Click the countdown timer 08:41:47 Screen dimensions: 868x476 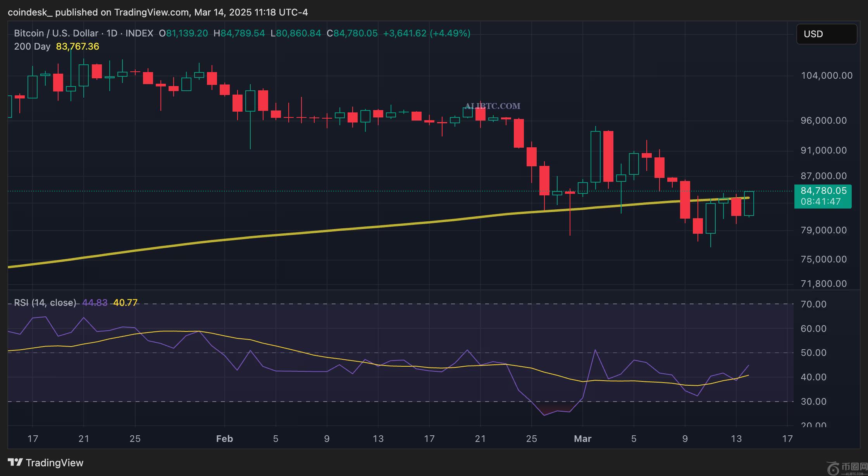820,202
